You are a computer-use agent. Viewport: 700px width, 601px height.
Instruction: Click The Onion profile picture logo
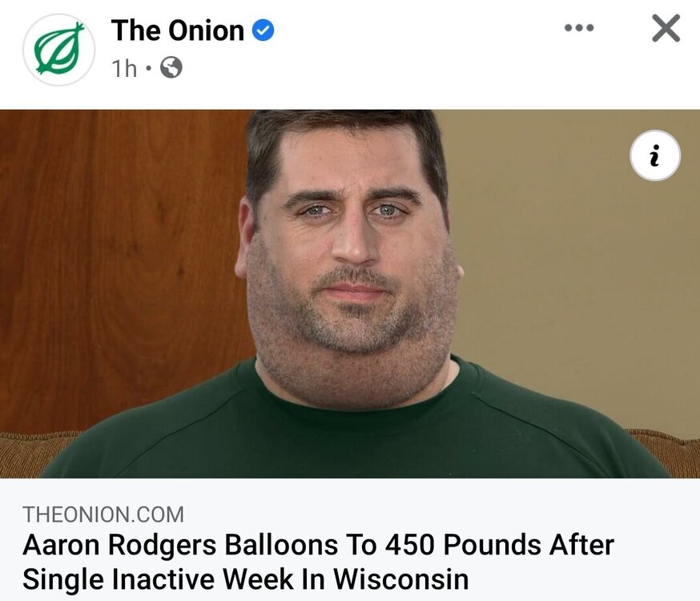click(x=59, y=50)
